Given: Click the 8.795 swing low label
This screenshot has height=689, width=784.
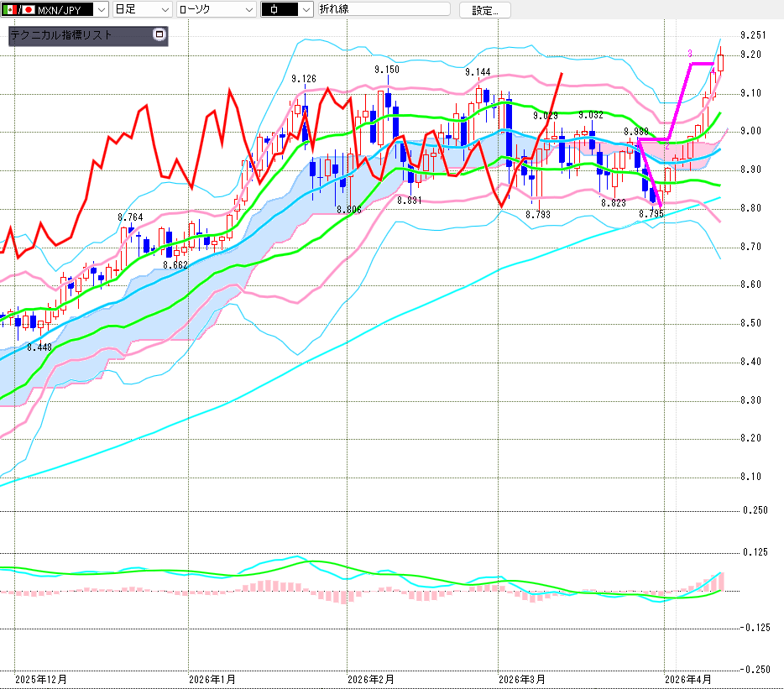Looking at the screenshot, I should (x=651, y=214).
